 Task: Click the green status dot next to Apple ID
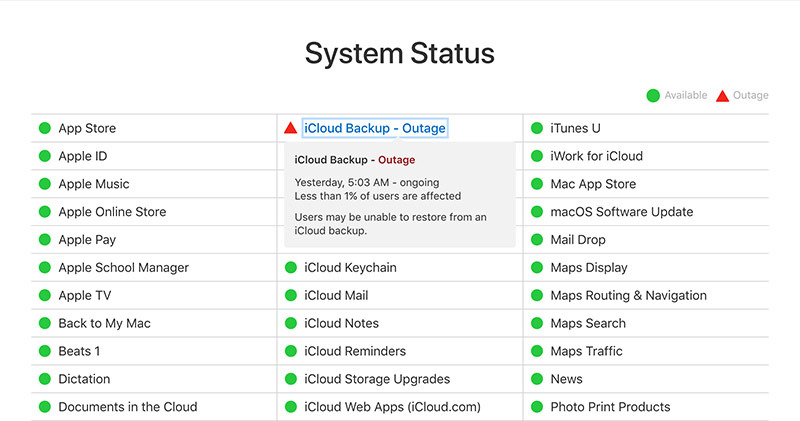[45, 156]
